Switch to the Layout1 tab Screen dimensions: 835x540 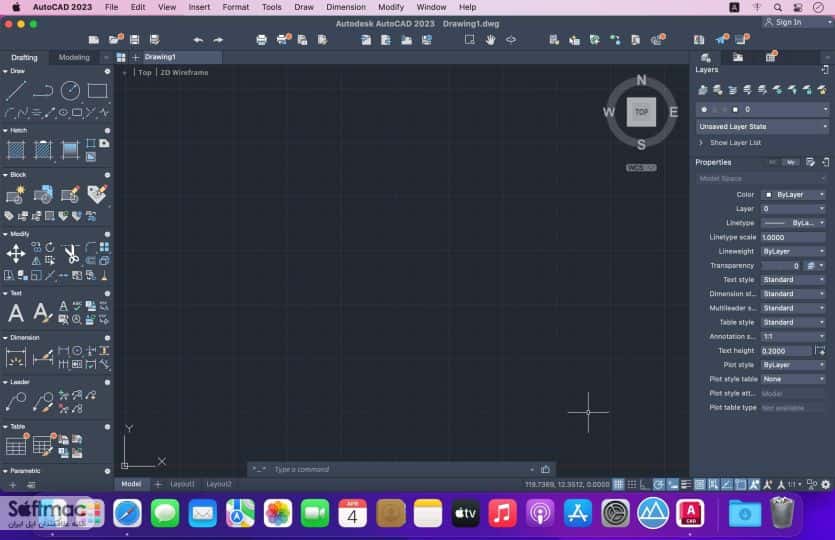182,484
